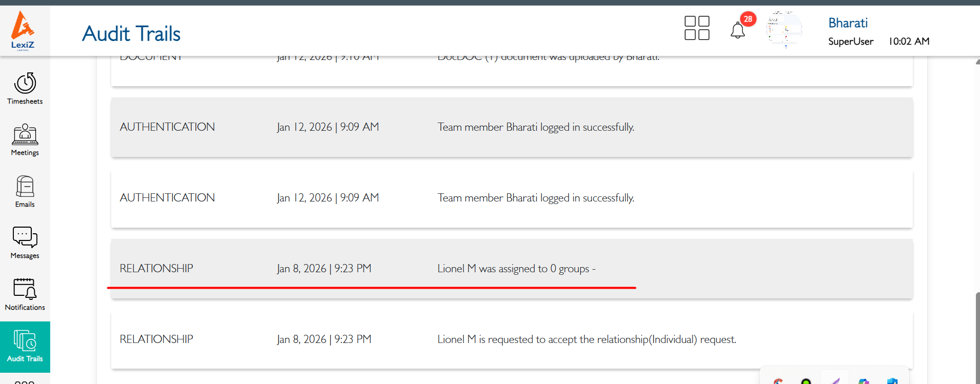The image size is (980, 384).
Task: Click the Bharati username in the header
Action: coord(848,23)
